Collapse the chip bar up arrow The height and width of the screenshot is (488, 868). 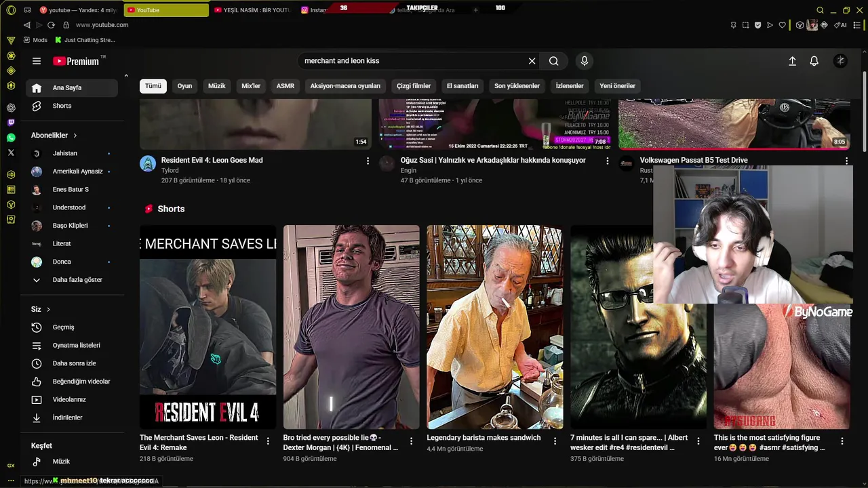[x=126, y=75]
